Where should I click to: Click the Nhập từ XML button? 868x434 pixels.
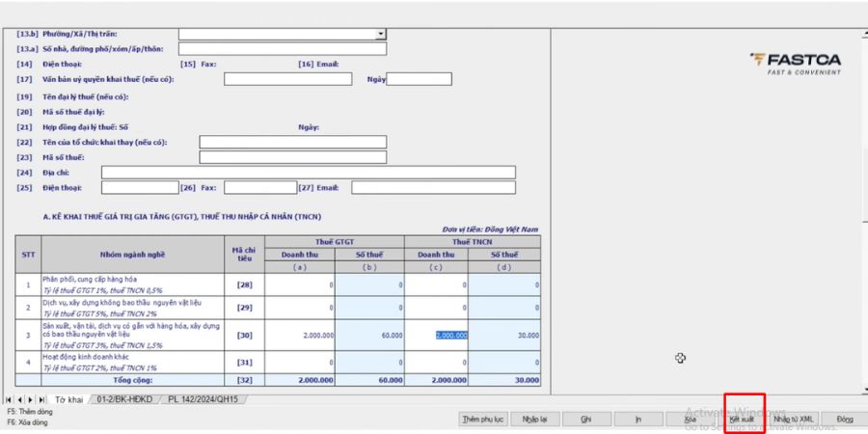[794, 420]
